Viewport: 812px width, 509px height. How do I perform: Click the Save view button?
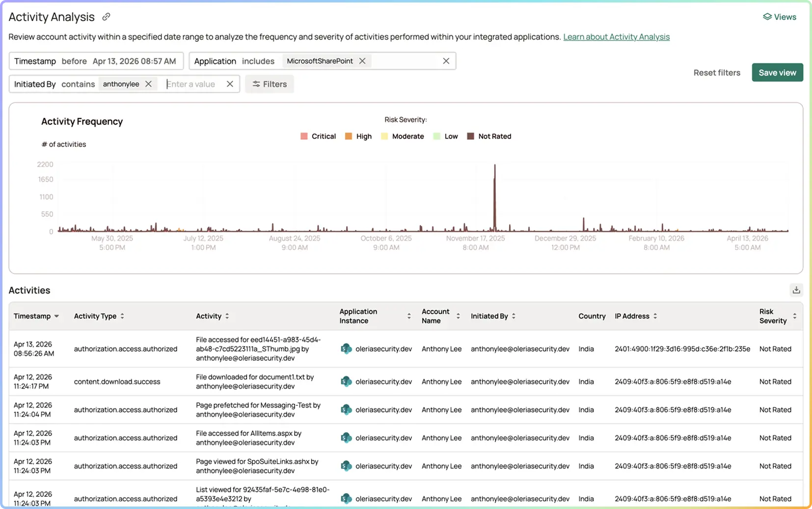[x=777, y=72]
